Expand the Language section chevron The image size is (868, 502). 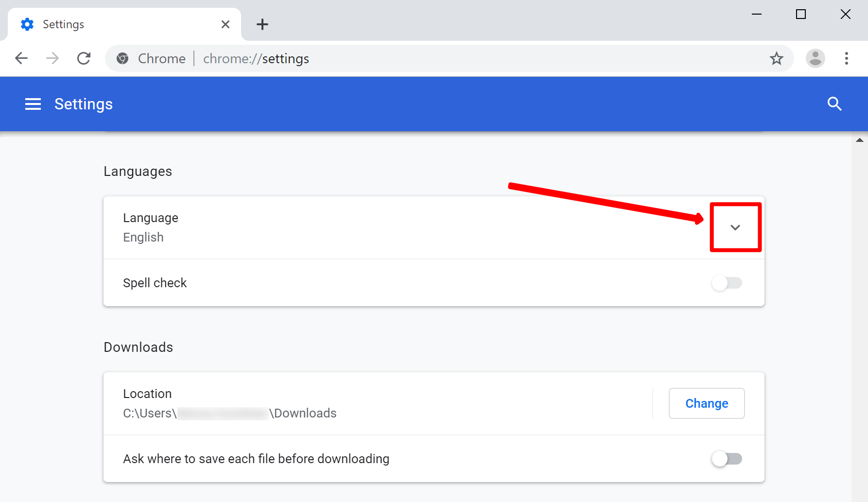(735, 227)
